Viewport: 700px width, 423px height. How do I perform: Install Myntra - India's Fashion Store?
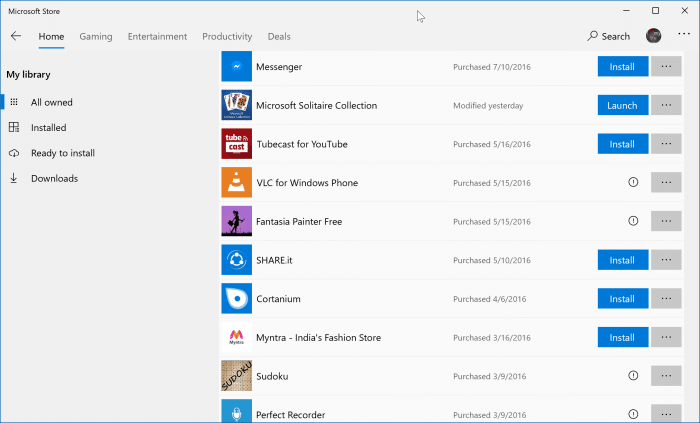point(623,337)
